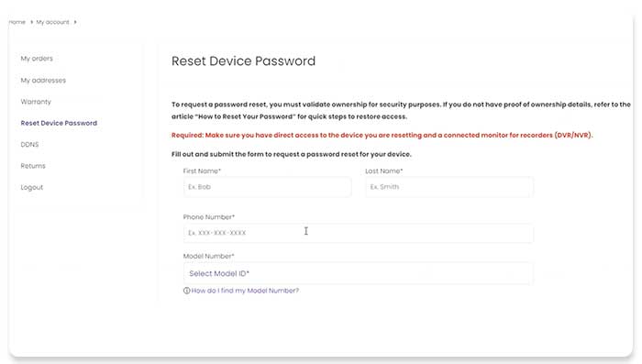Viewport: 642px width, 364px height.
Task: Click the info icon beside Model Number help
Action: click(x=187, y=291)
